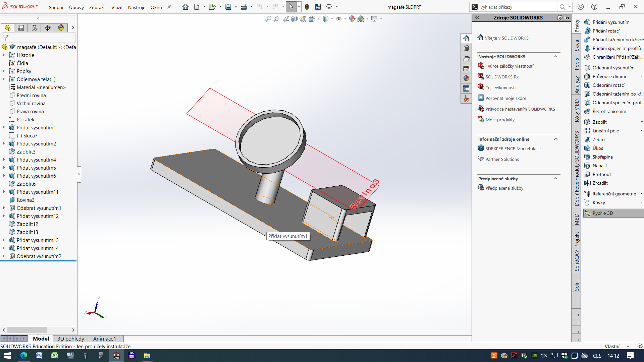644x362 pixels.
Task: Open the Options gear icon
Action: click(329, 7)
